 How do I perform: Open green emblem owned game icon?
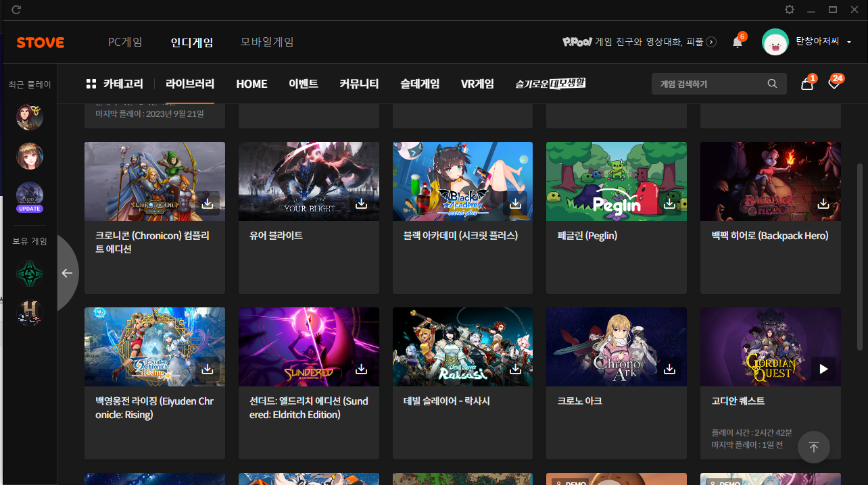click(x=30, y=274)
